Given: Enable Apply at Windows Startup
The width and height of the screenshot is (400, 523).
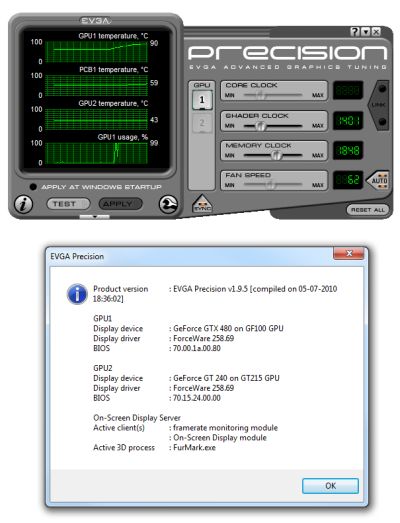Looking at the screenshot, I should pos(33,187).
